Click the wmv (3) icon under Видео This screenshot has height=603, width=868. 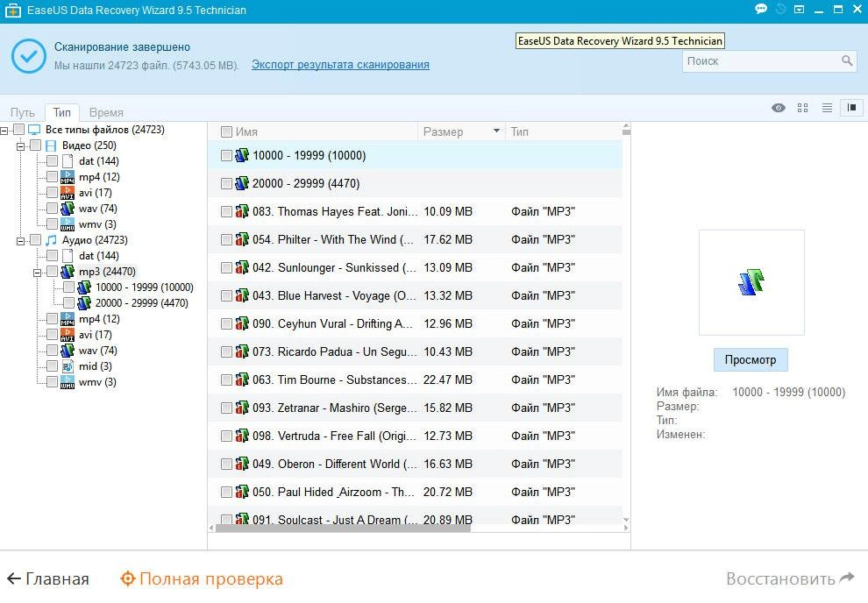[x=68, y=224]
